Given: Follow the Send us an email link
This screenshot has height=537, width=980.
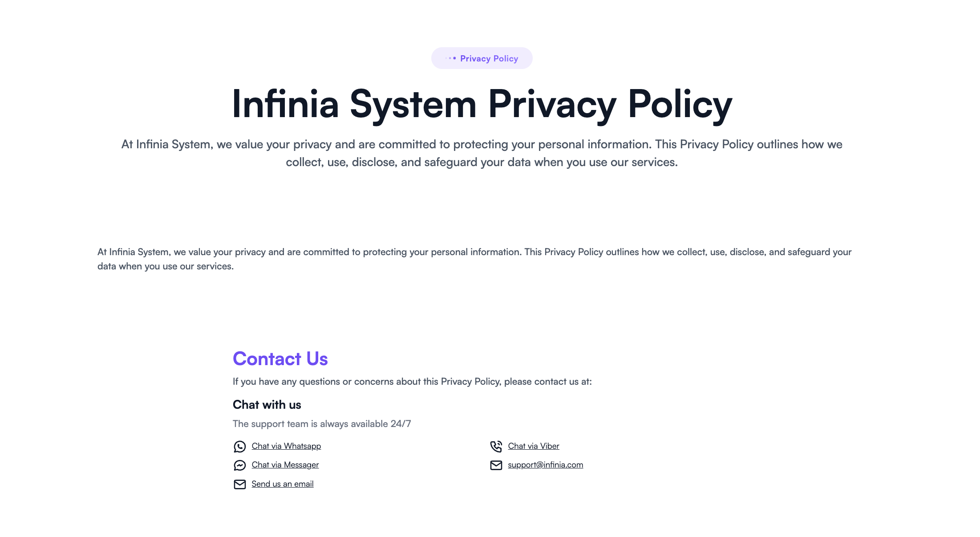Looking at the screenshot, I should click(x=283, y=484).
